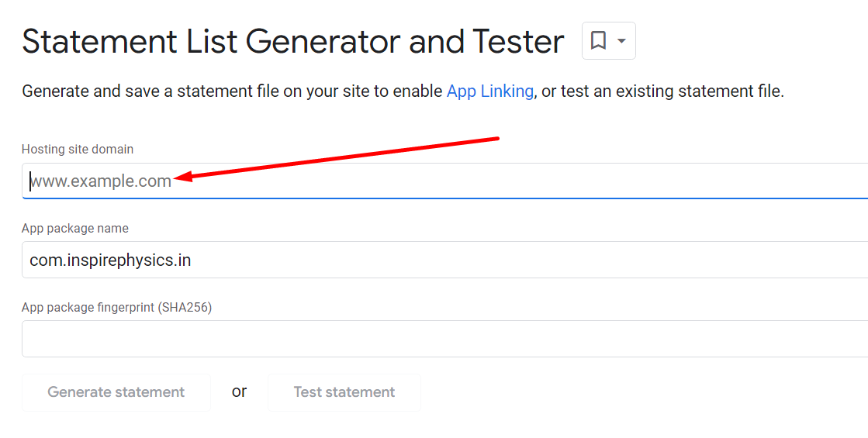This screenshot has height=438, width=868.
Task: Open the App Linking link
Action: point(490,91)
